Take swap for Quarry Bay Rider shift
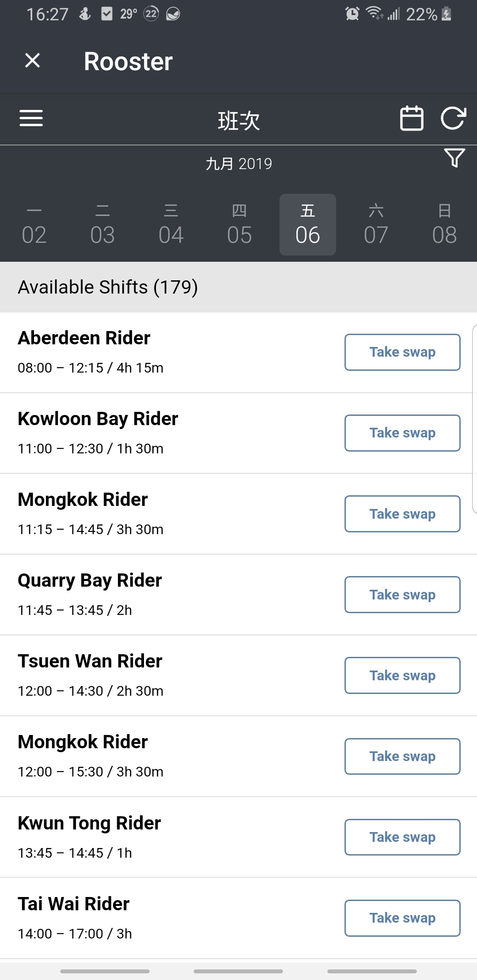This screenshot has height=980, width=477. [402, 595]
